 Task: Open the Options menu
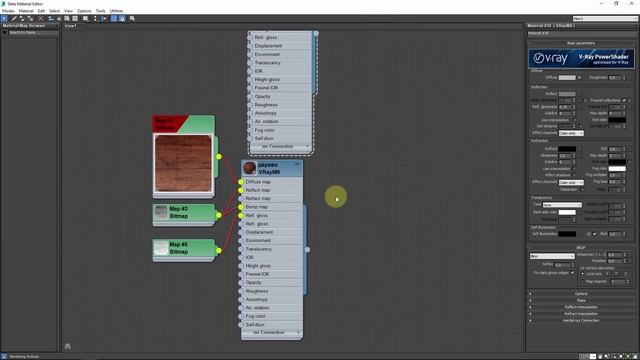(84, 11)
